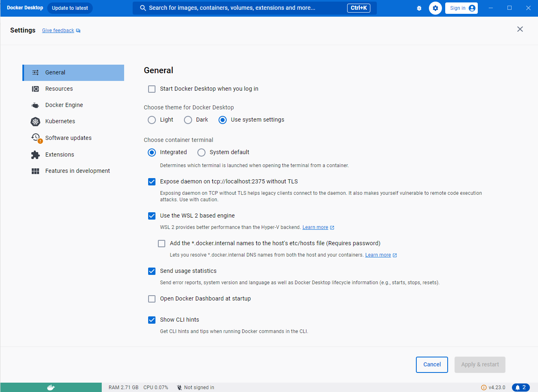
Task: Click external link icon after WSL Learn more
Action: [x=332, y=228]
